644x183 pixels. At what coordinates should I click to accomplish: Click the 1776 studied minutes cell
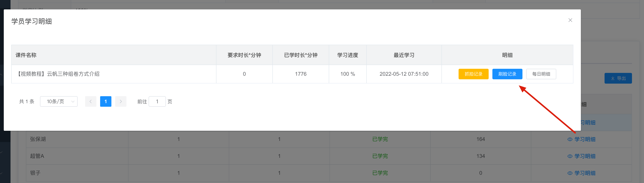click(x=301, y=74)
